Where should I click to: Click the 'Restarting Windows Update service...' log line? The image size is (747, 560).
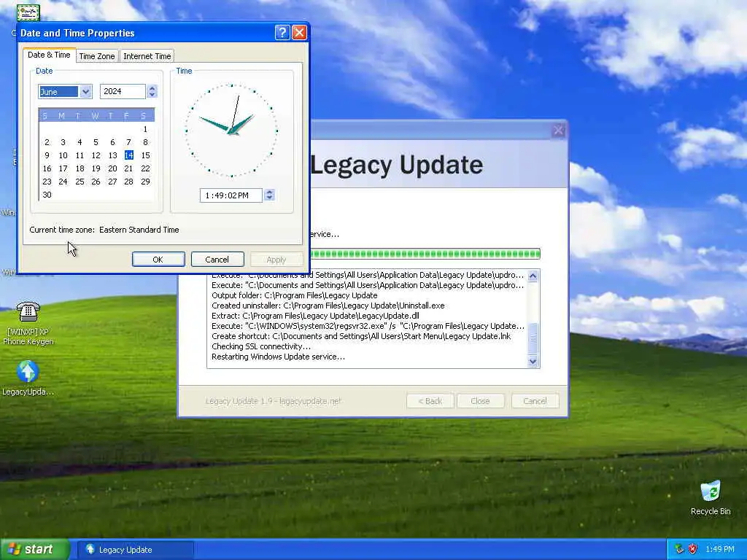(x=278, y=357)
